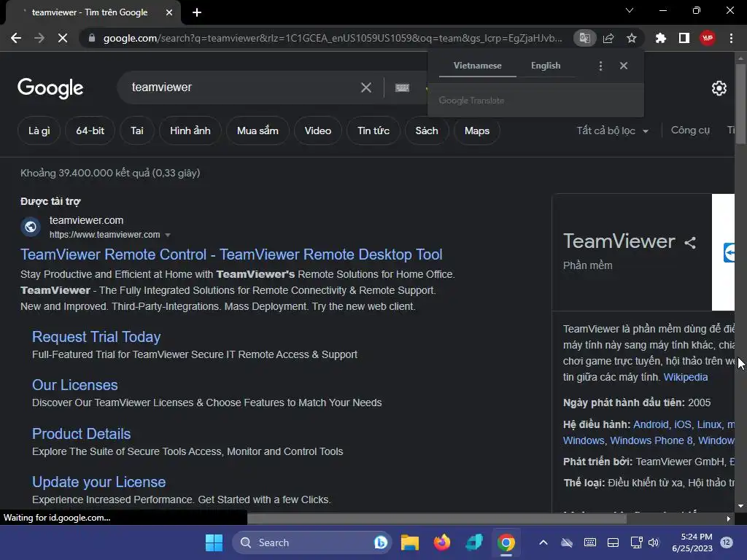This screenshot has height=560, width=747.
Task: Close the Google Translate popup
Action: [624, 66]
